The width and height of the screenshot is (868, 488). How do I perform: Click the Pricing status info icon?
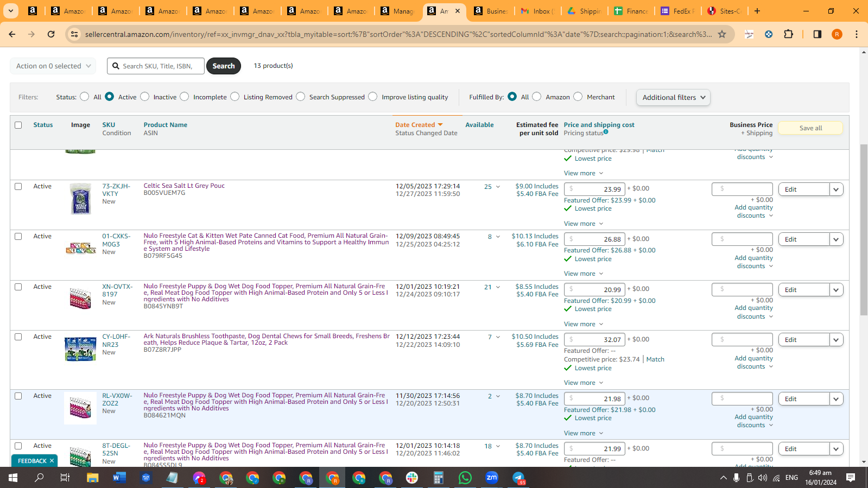pyautogui.click(x=606, y=132)
